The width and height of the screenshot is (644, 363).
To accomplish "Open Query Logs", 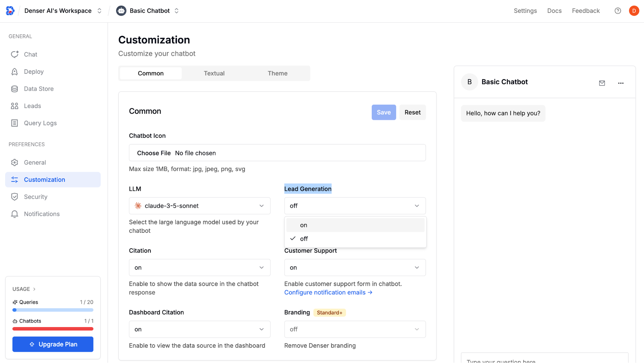I will click(40, 123).
